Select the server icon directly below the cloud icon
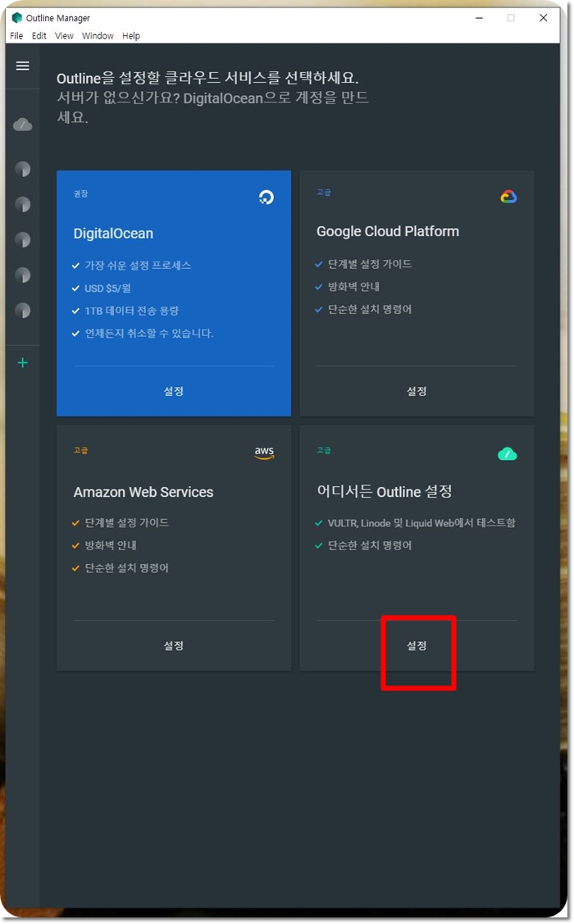 (22, 169)
